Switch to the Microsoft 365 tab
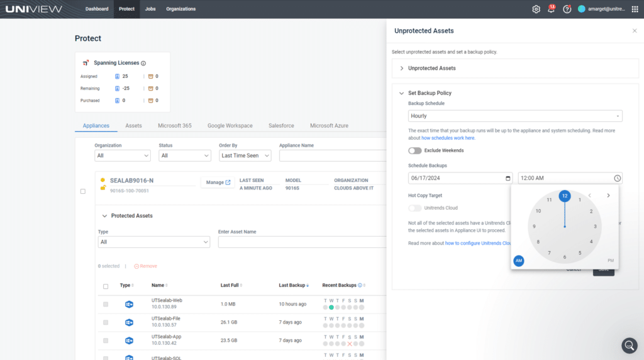The width and height of the screenshot is (644, 360). pos(175,126)
